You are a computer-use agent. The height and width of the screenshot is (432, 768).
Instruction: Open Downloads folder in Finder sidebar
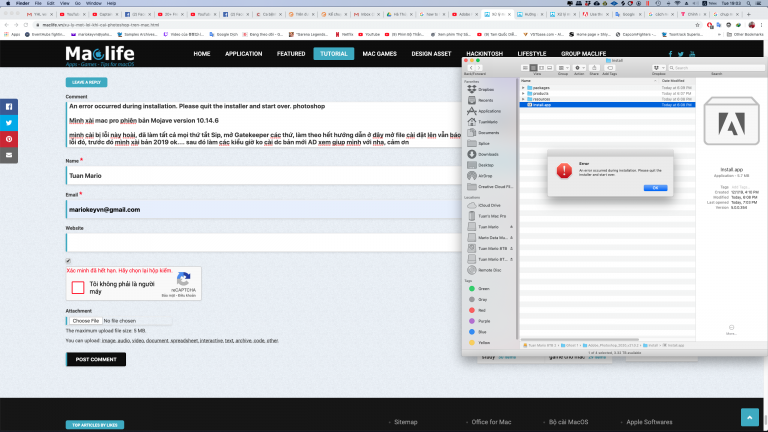click(488, 154)
